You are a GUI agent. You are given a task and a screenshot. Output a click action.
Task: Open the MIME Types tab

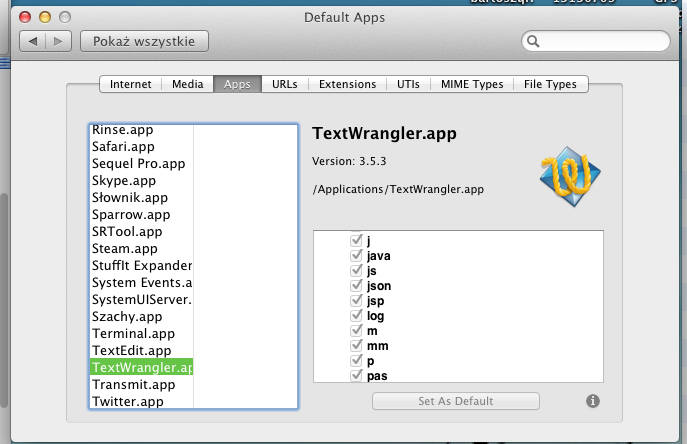(472, 85)
